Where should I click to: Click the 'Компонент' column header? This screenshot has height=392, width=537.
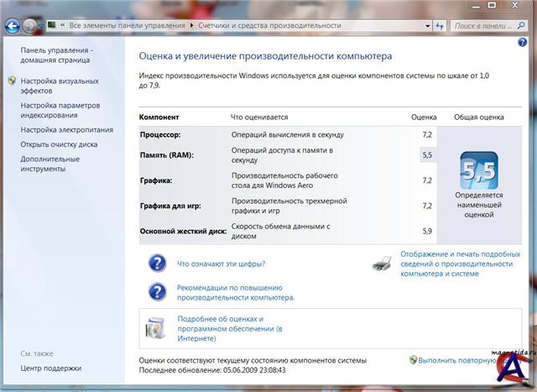[159, 118]
